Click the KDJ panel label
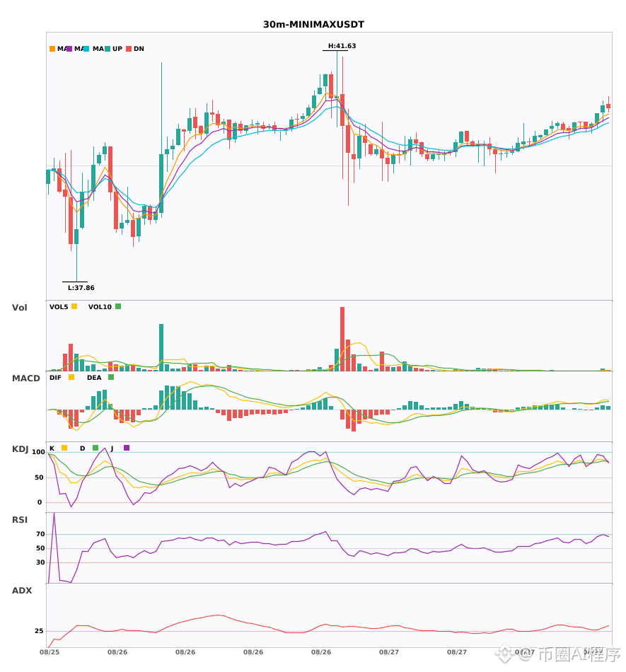This screenshot has width=626, height=672. click(20, 449)
